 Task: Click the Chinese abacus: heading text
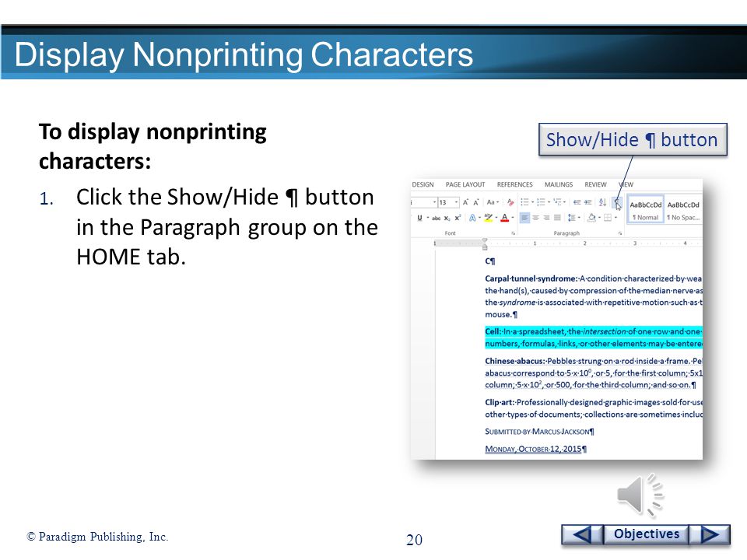tap(515, 361)
